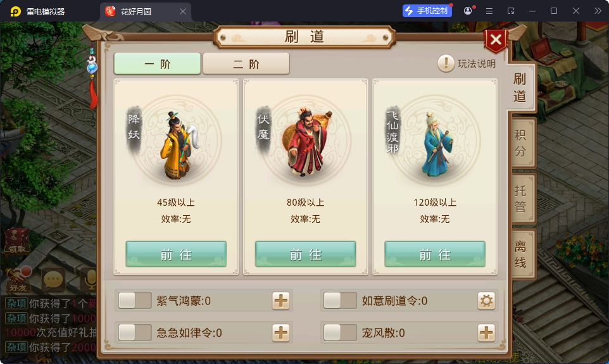Open the gear settings for 如意刷道令
The width and height of the screenshot is (609, 364).
486,301
